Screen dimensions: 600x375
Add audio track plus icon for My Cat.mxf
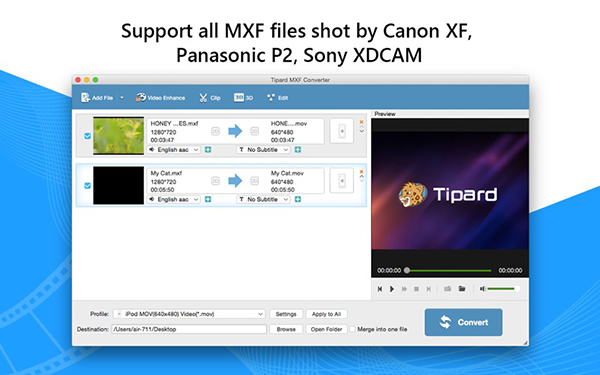(208, 199)
